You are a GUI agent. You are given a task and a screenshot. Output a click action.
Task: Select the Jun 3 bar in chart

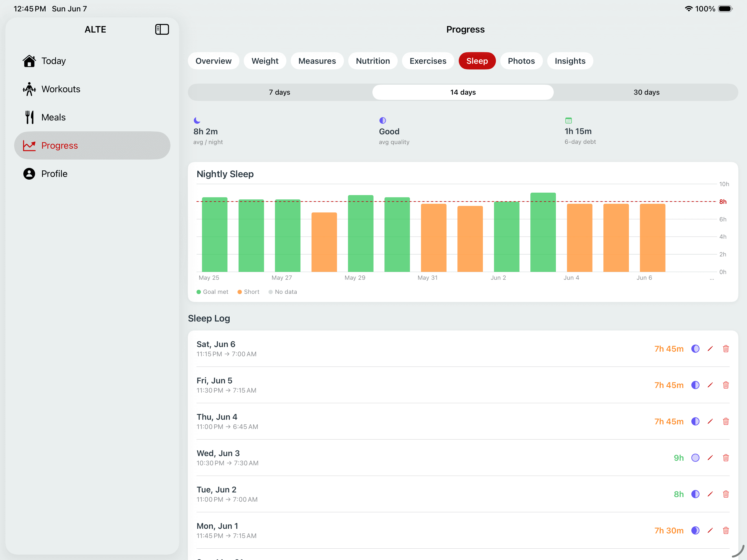[543, 232]
